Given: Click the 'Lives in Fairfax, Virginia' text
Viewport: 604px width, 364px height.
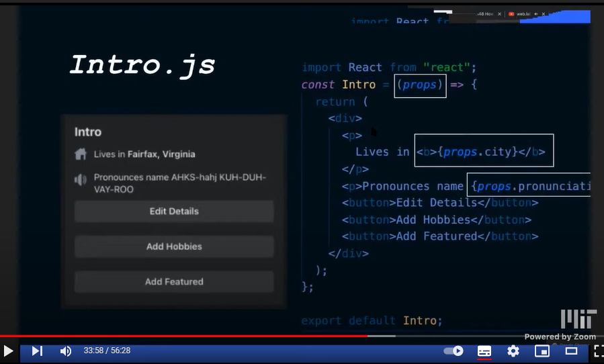Looking at the screenshot, I should point(144,154).
